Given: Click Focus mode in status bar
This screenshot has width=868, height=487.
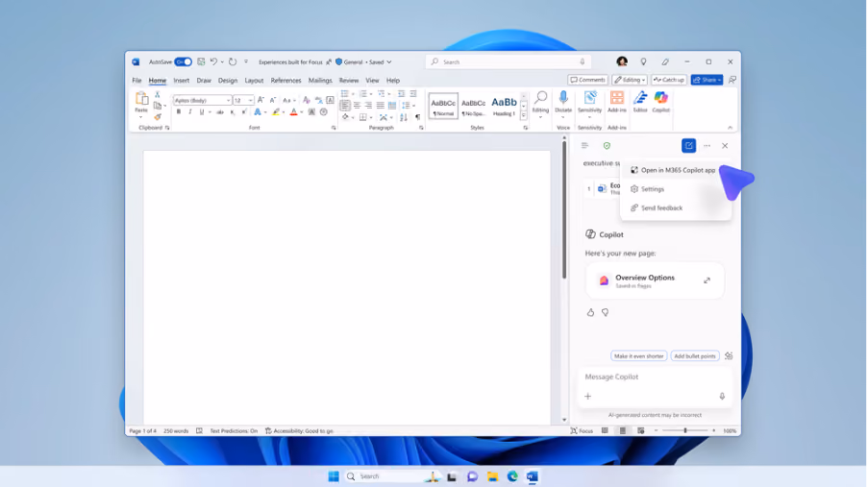Looking at the screenshot, I should [582, 430].
